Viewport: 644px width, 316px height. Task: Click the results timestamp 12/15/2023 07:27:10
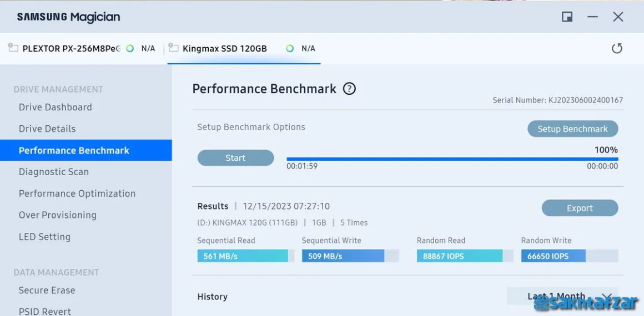click(286, 206)
